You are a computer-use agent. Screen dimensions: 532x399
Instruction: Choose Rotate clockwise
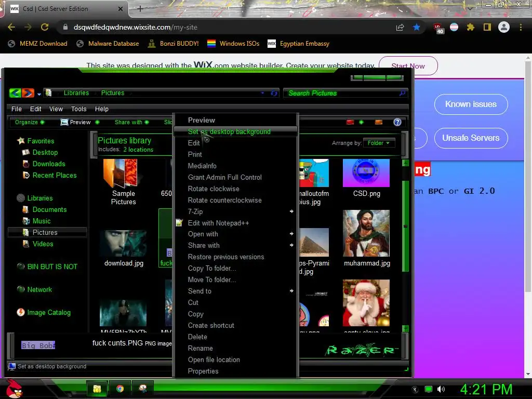point(235,189)
